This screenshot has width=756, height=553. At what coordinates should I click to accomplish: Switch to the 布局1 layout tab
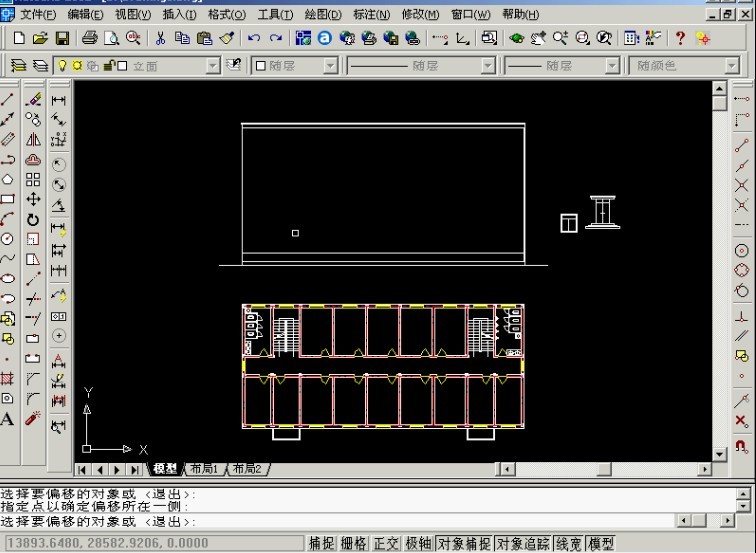(204, 469)
